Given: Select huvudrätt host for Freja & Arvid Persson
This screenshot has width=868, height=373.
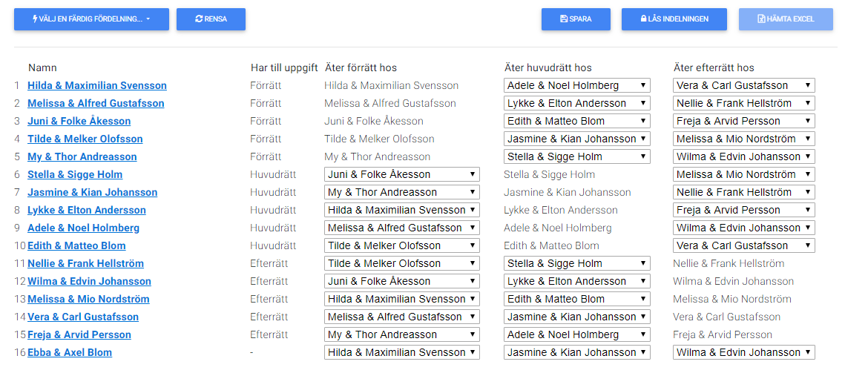Looking at the screenshot, I should pos(577,335).
